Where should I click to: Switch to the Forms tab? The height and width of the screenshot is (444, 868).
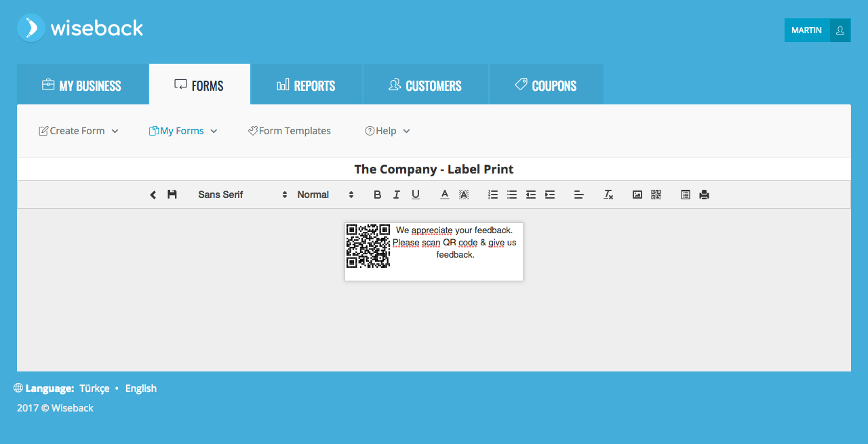[x=199, y=85]
